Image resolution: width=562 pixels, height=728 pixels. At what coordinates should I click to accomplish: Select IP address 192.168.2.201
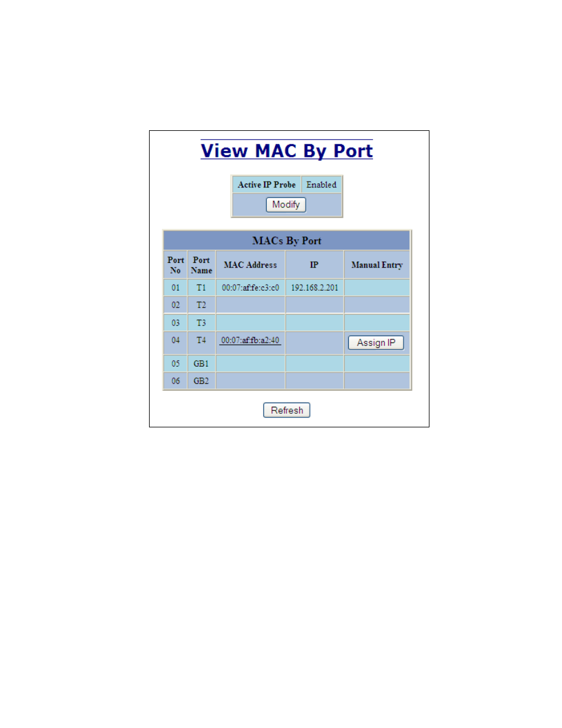[315, 288]
